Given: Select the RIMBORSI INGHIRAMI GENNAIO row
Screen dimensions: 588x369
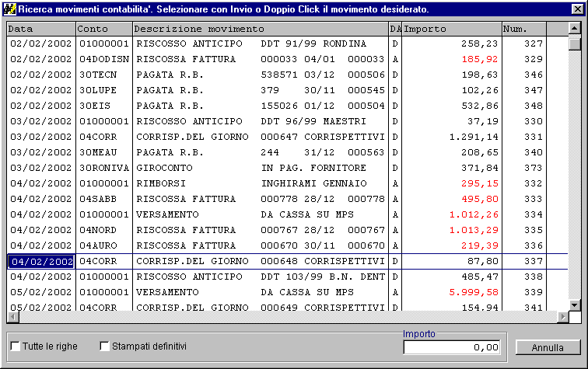Looking at the screenshot, I should pos(259,183).
